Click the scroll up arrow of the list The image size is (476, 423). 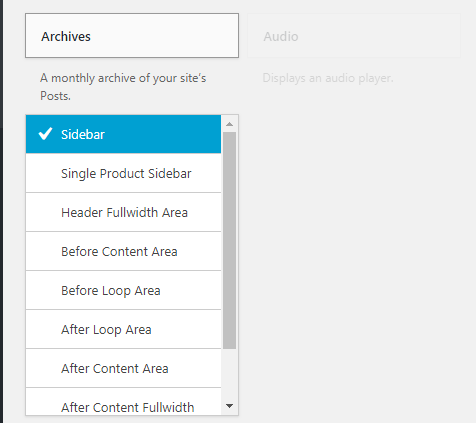coord(229,124)
